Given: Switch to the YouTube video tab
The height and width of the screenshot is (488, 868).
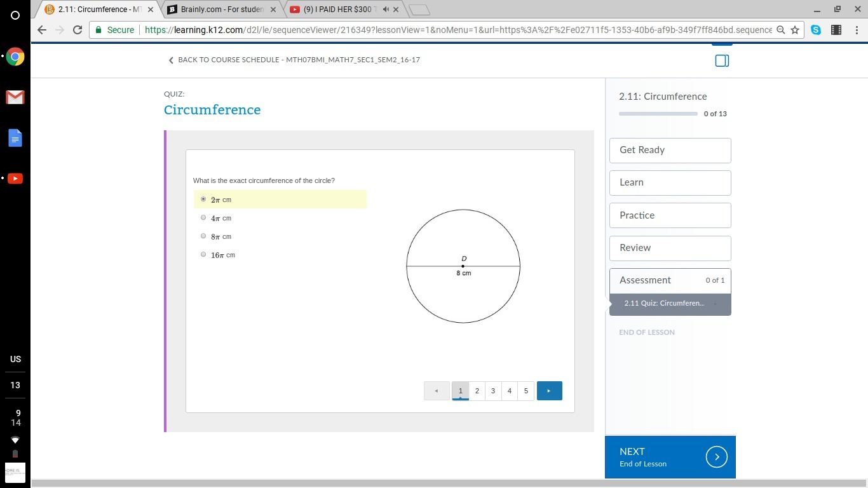Looking at the screenshot, I should click(x=343, y=10).
